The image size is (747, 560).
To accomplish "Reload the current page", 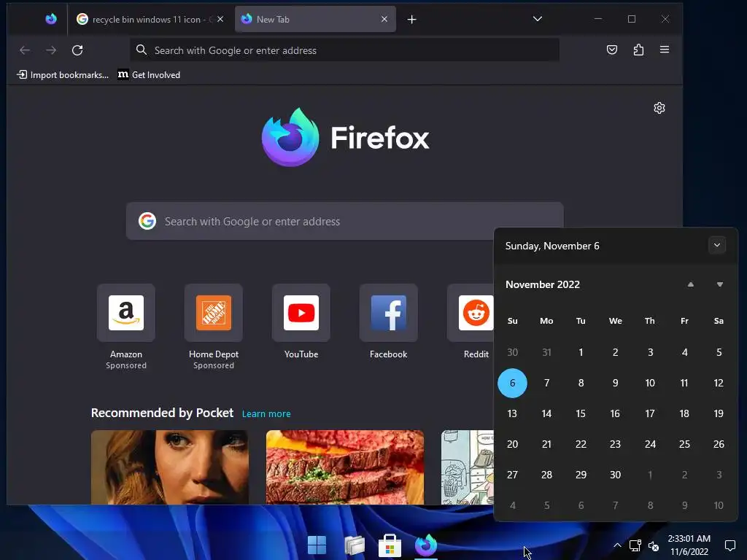I will coord(77,50).
